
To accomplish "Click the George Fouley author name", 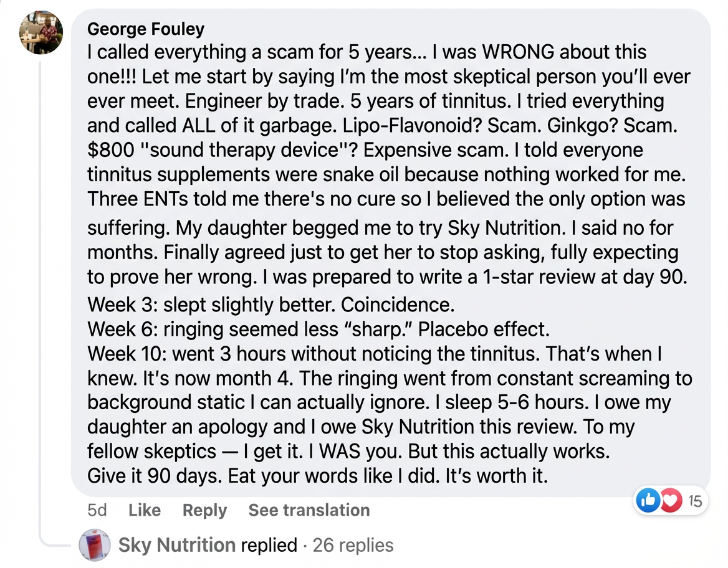I will click(146, 29).
